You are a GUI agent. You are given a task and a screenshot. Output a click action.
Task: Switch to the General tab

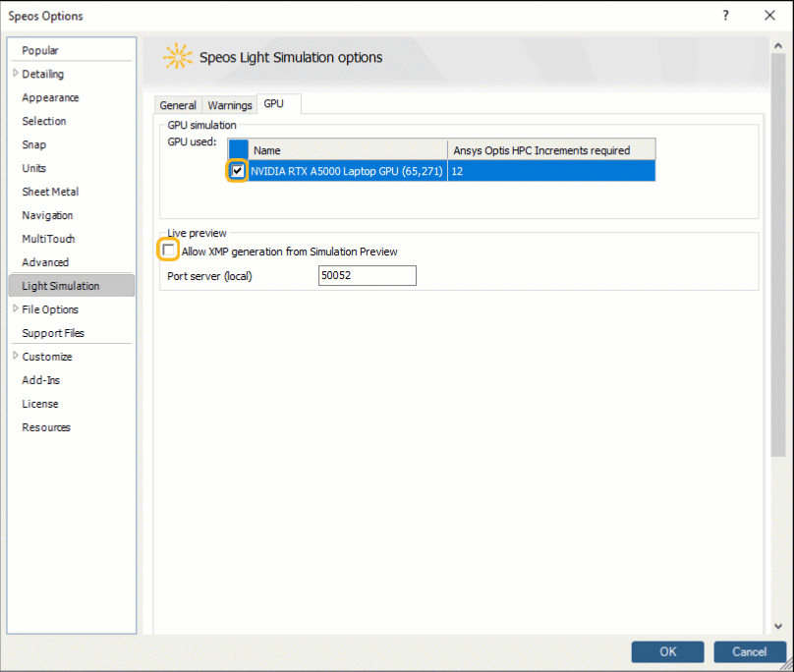[x=178, y=104]
